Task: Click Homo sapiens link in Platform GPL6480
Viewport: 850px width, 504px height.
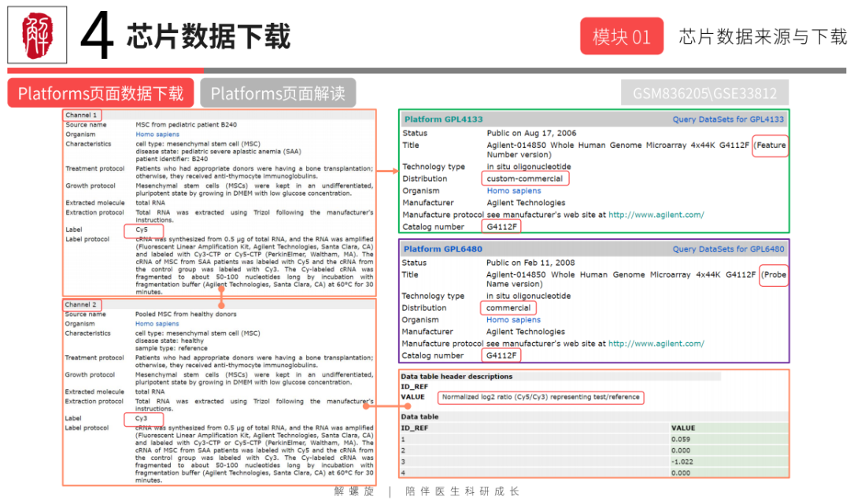Action: pos(513,320)
